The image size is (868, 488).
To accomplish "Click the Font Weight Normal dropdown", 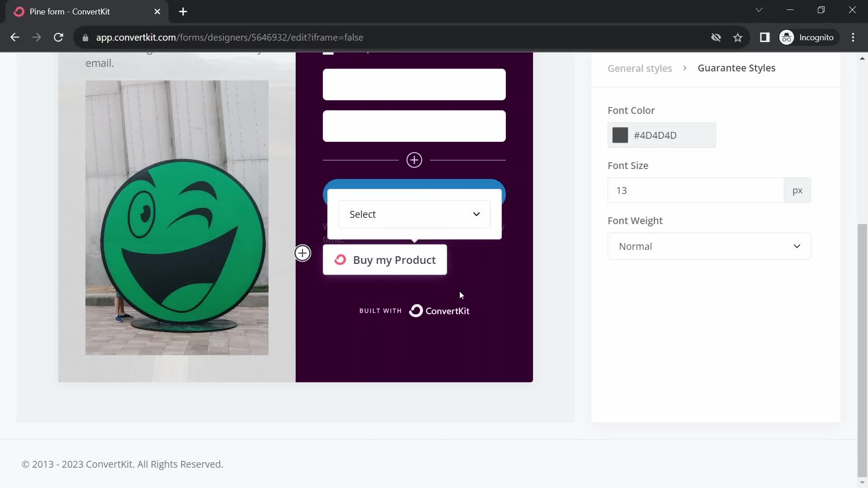I will point(710,246).
